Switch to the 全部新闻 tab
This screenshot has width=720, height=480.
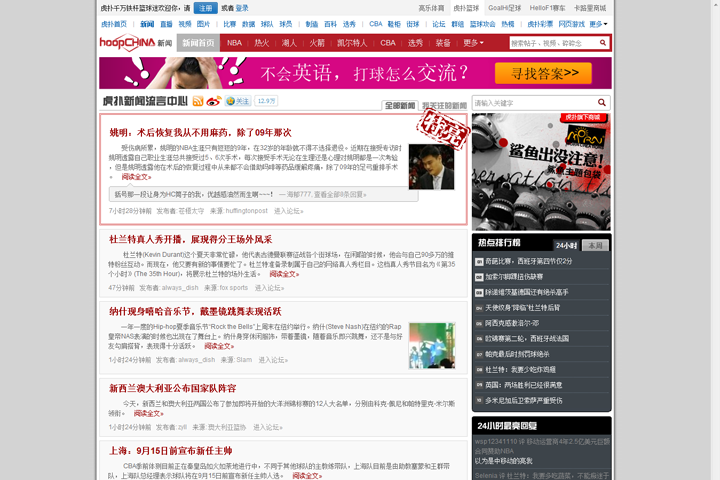point(399,105)
